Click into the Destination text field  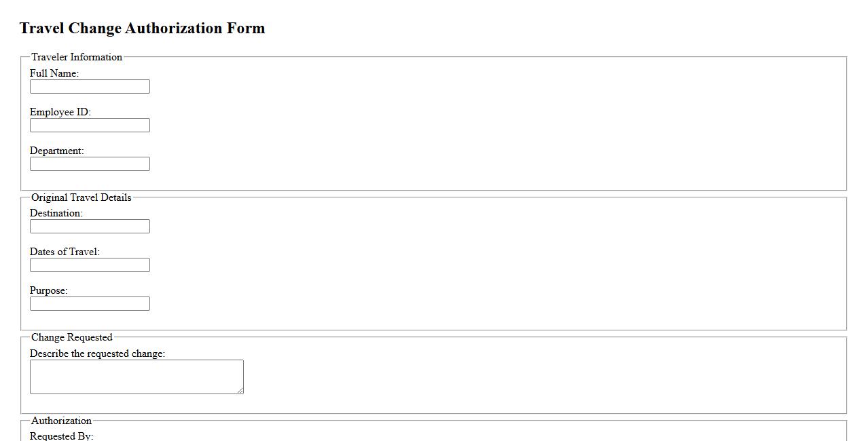[x=90, y=227]
